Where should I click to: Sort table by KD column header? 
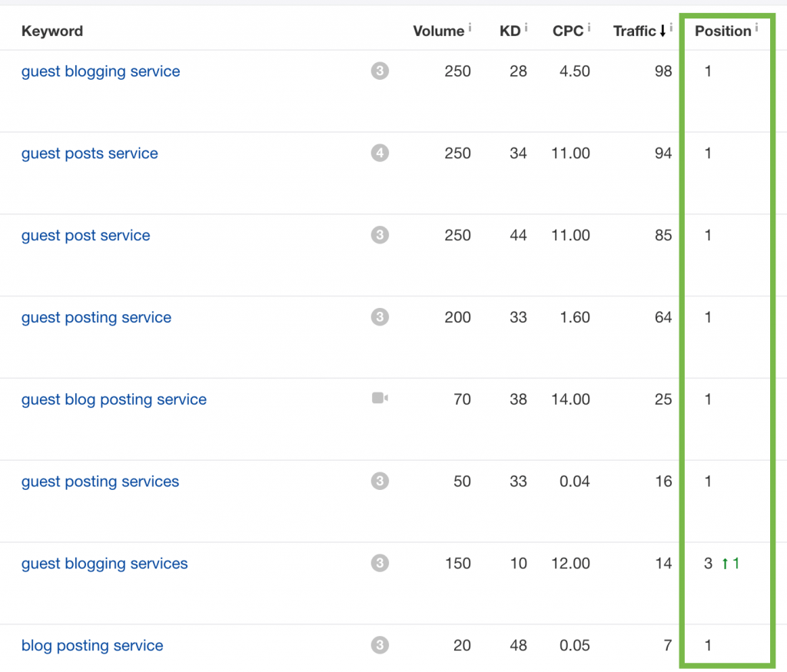click(510, 31)
